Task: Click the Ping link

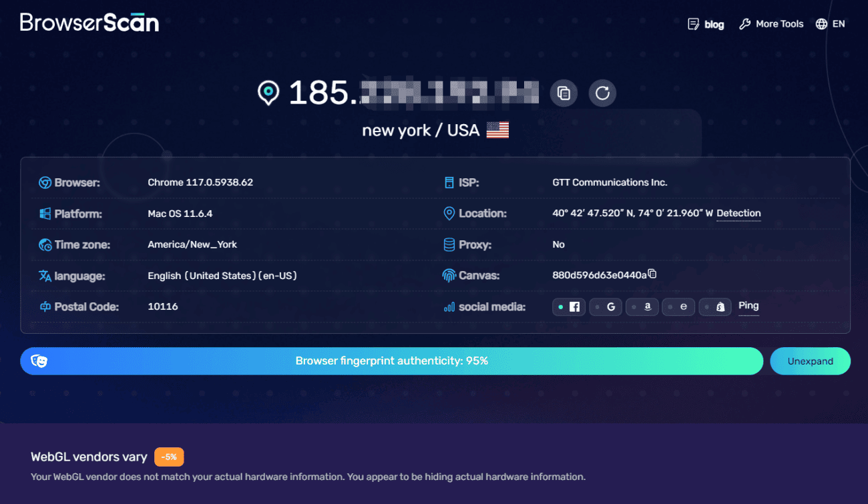Action: pyautogui.click(x=748, y=306)
